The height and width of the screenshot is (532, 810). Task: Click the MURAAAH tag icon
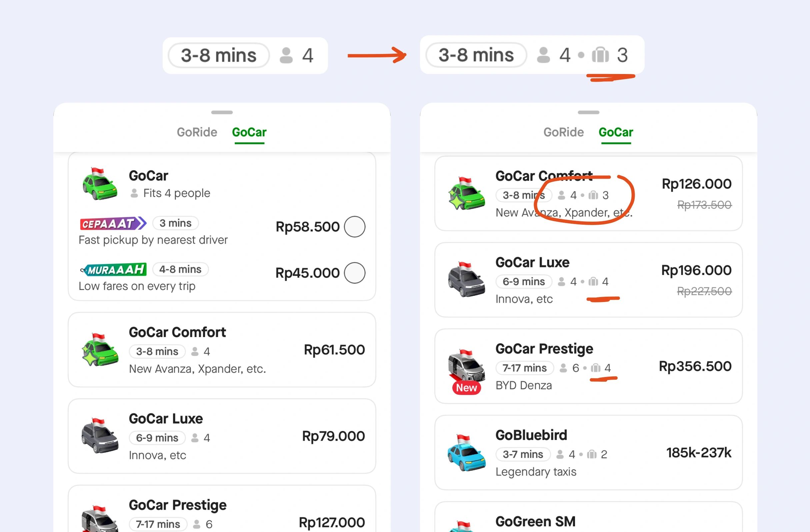coord(113,270)
